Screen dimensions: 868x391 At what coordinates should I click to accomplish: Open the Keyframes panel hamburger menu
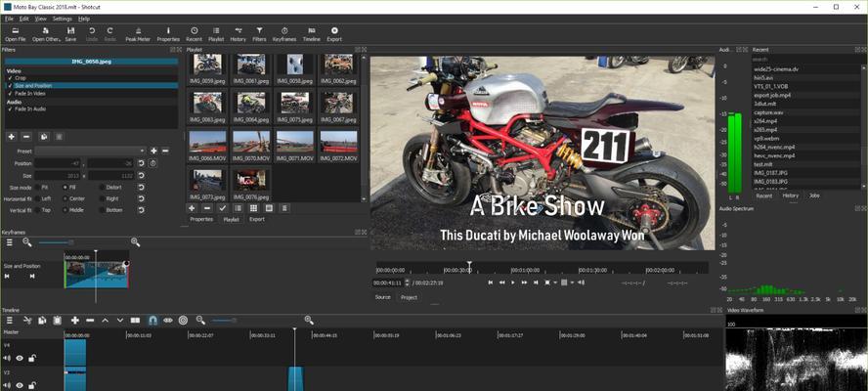click(10, 242)
